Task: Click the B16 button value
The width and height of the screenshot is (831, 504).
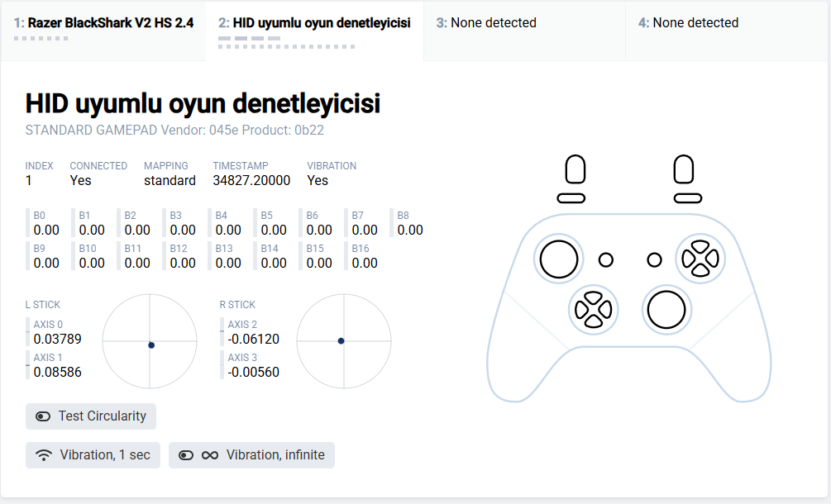Action: pyautogui.click(x=365, y=263)
